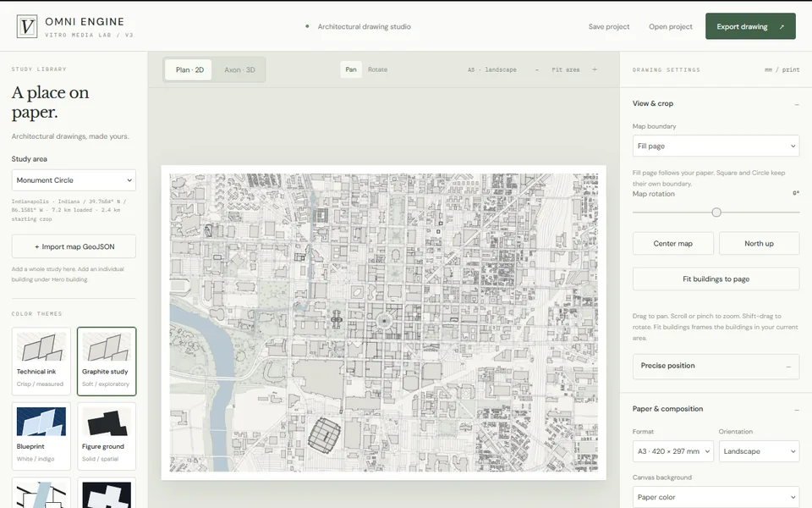Expand the Precise position panel
Screen dimensions: 812x508
[716, 366]
